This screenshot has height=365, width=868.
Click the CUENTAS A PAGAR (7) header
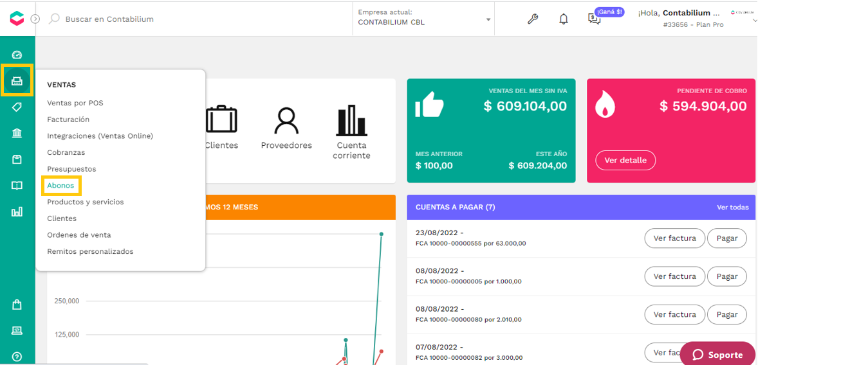tap(455, 207)
